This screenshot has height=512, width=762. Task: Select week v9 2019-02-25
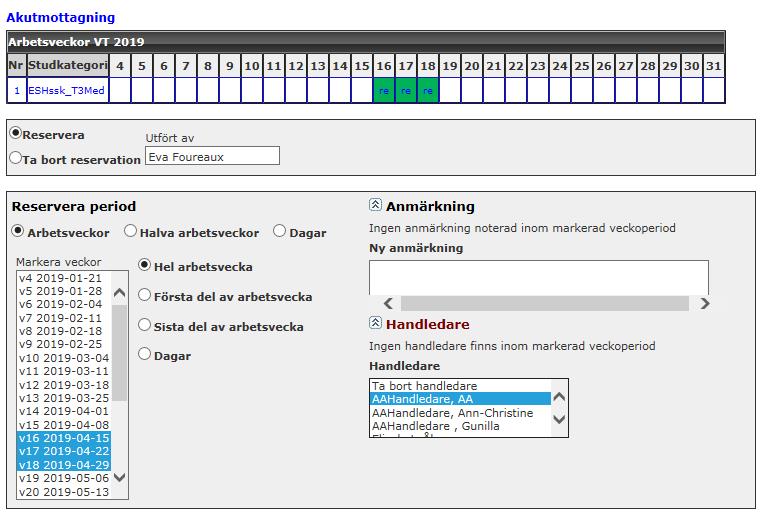[64, 344]
